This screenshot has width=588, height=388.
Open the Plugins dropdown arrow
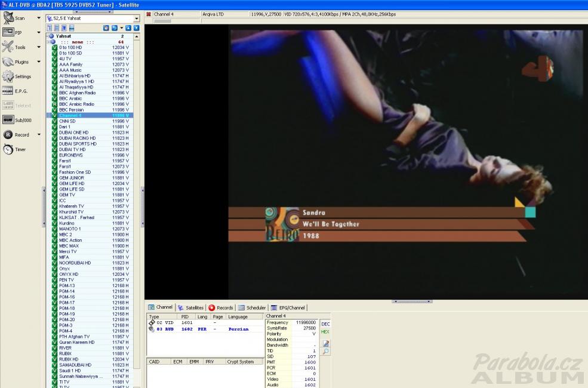[39, 61]
